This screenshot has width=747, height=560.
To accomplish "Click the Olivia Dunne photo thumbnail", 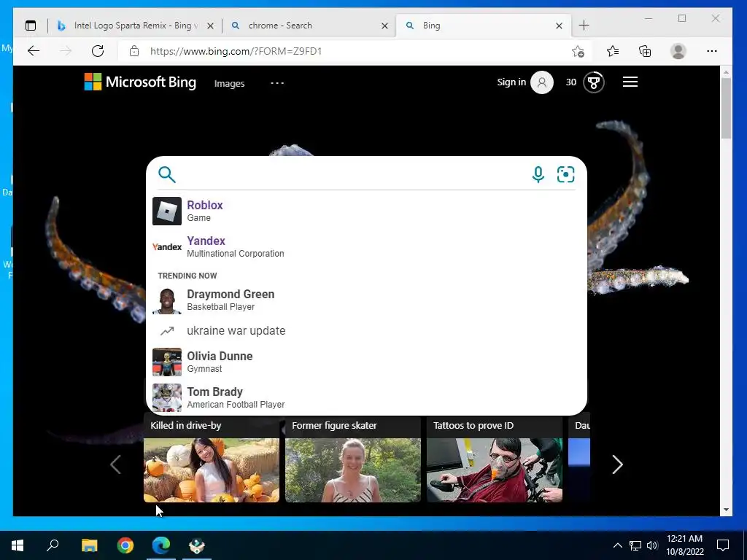I will [x=167, y=362].
